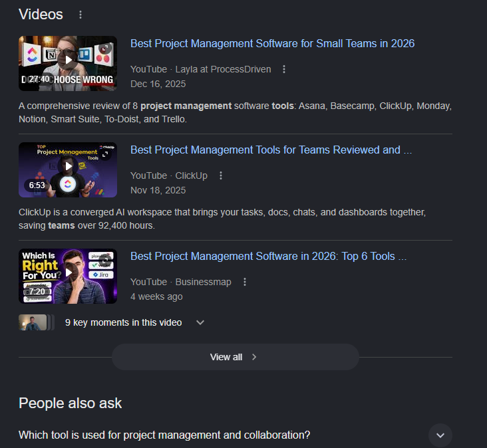Click the 'Dec 16, 2025' date text
Screen dimensions: 487x448
tap(158, 84)
